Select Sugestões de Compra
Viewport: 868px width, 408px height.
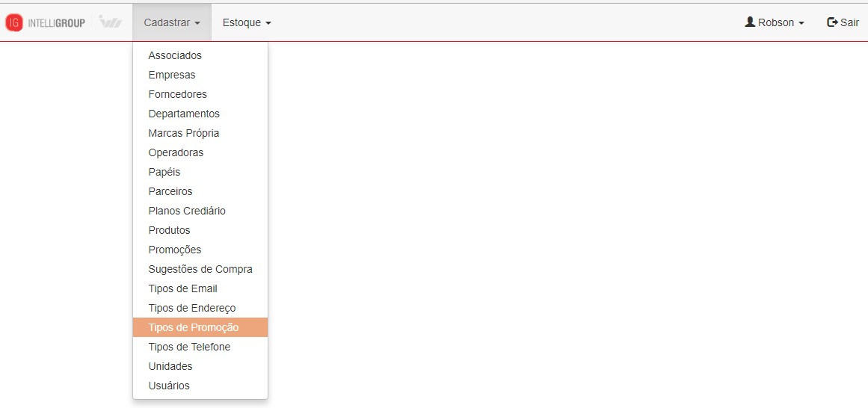point(200,269)
